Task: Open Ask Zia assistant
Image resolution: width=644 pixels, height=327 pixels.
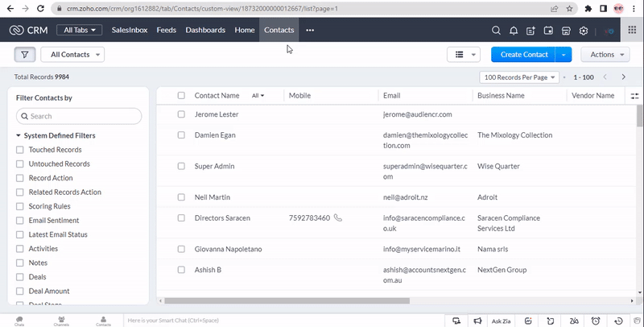Action: 501,321
